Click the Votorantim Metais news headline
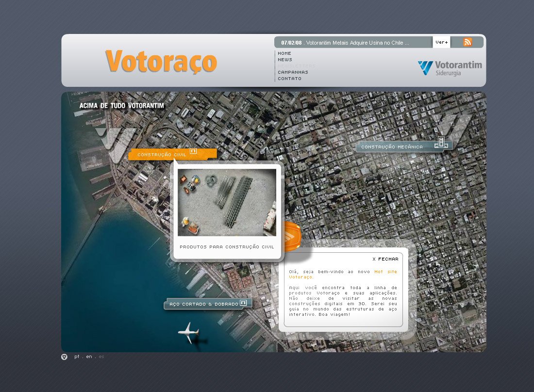 tap(358, 43)
